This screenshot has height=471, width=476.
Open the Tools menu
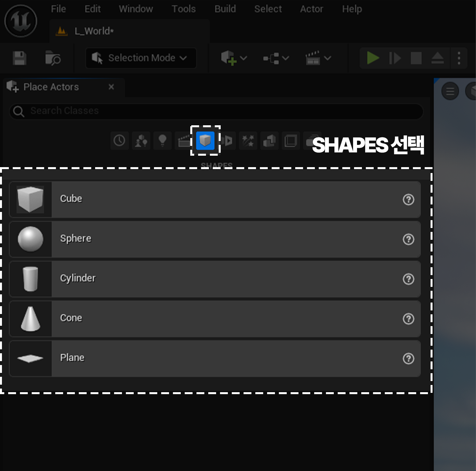tap(184, 9)
